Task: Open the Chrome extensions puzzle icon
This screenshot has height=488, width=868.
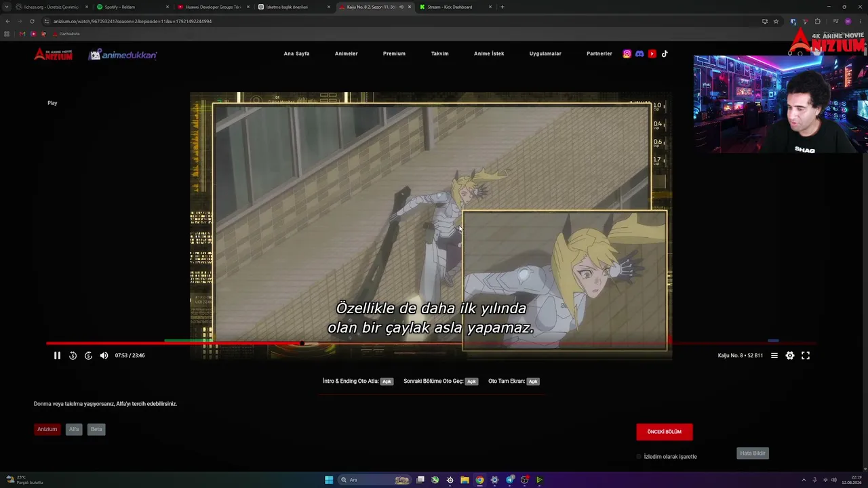Action: [x=817, y=21]
